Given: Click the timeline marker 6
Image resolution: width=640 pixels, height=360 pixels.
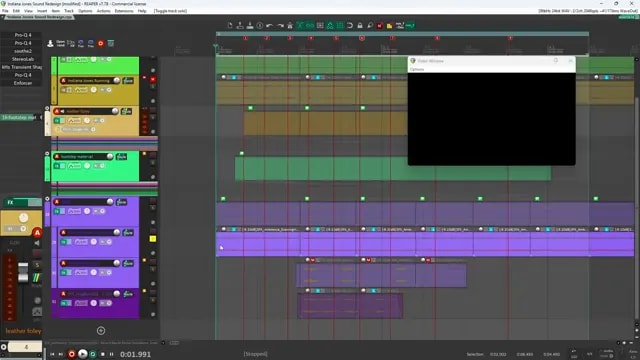Looking at the screenshot, I should point(362,38).
